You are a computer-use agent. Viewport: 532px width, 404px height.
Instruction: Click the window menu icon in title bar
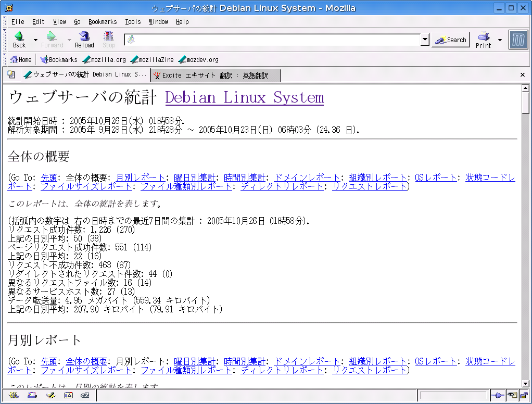click(9, 8)
